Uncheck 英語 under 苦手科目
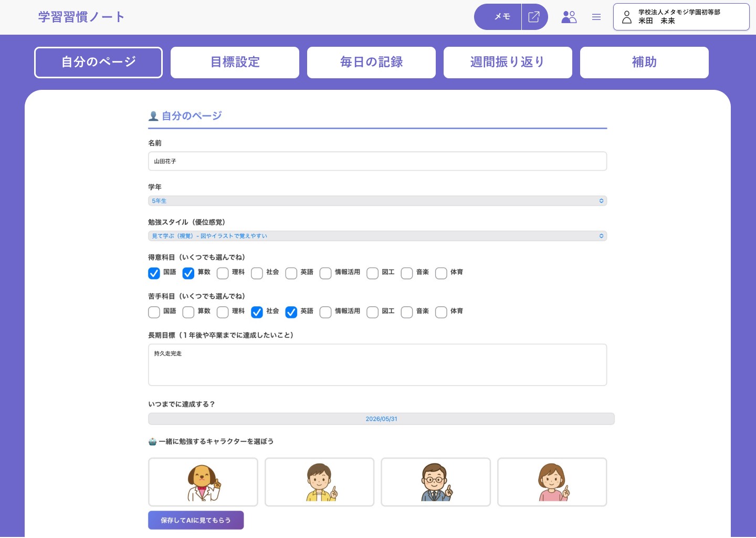 (x=291, y=312)
